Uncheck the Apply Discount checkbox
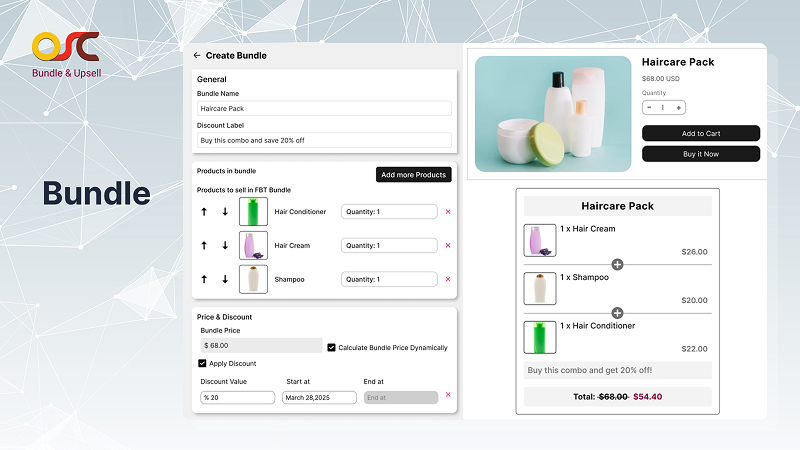800x450 pixels. [x=202, y=363]
